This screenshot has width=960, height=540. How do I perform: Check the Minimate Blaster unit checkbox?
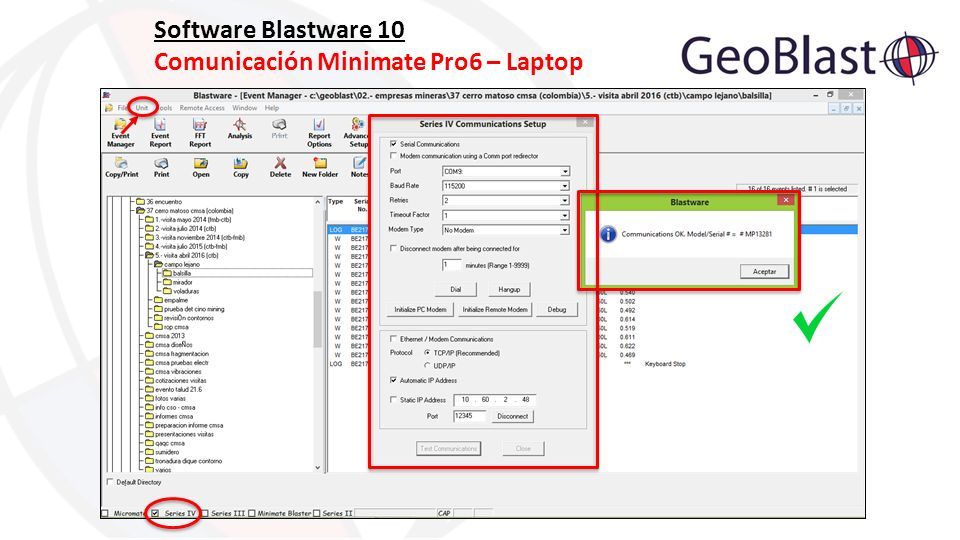tap(252, 513)
